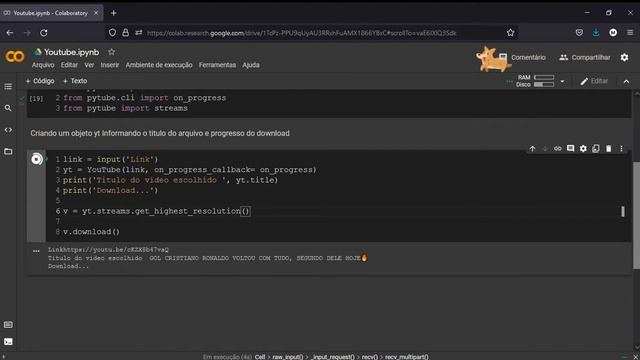Copy link to cell icon
The height and width of the screenshot is (360, 640).
pyautogui.click(x=558, y=149)
